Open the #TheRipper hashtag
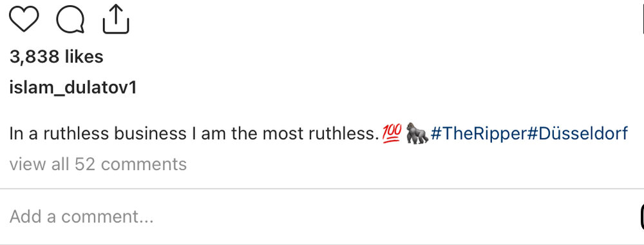Image resolution: width=644 pixels, height=245 pixels. click(x=478, y=134)
